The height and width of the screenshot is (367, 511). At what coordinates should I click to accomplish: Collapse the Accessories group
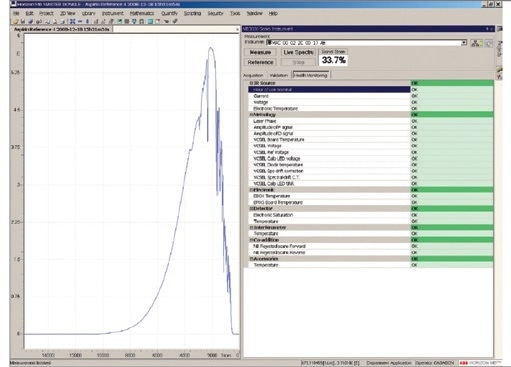(251, 259)
